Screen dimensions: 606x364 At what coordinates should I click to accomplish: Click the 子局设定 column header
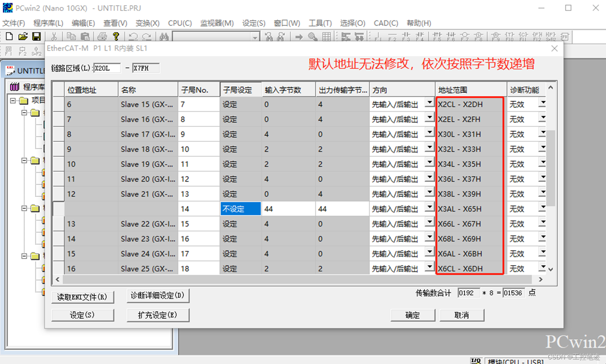[x=241, y=90]
